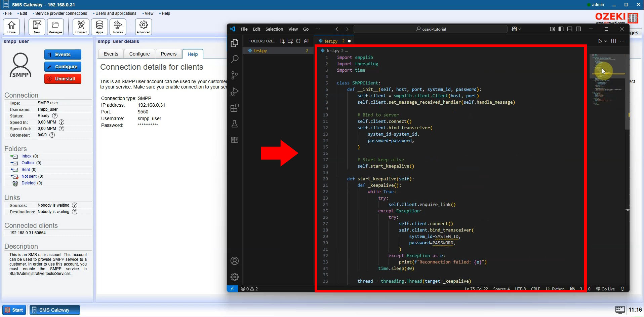Viewport: 644px width, 317px height.
Task: Toggle VS Code primary side bar
Action: [x=561, y=29]
